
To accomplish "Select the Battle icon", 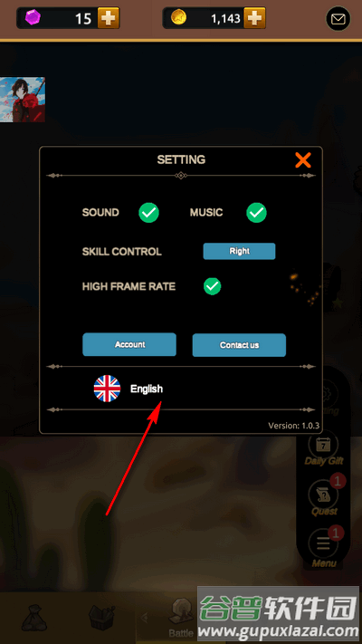I will click(x=181, y=618).
